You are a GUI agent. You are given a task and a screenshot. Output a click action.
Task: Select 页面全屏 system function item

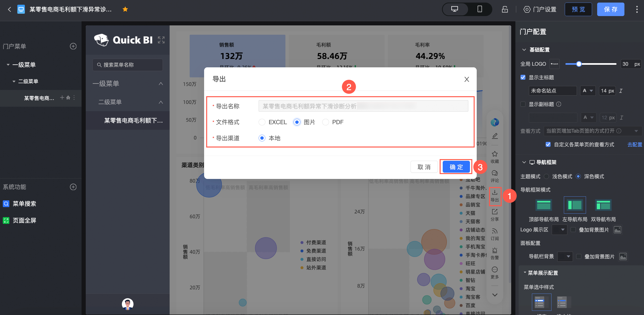(24, 220)
